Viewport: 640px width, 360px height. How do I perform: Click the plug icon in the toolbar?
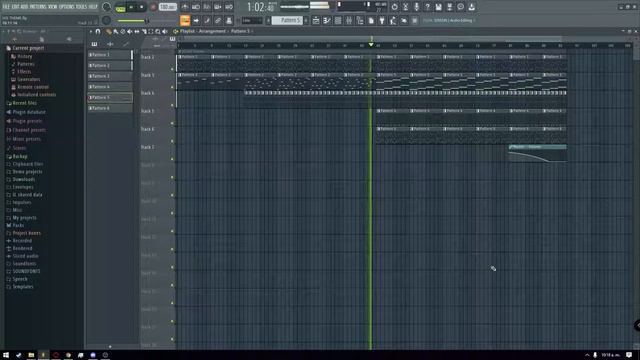point(382,20)
